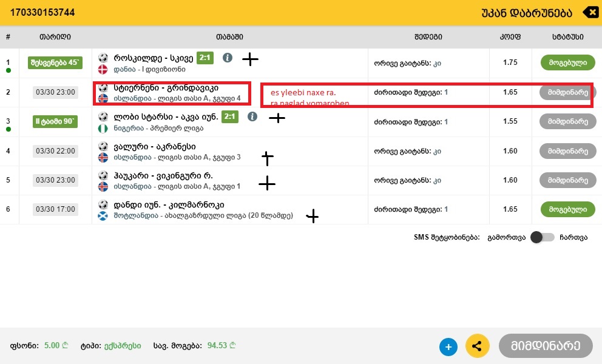The height and width of the screenshot is (364, 602).
Task: Open info icon for ლობი სტარსი match
Action: 252,116
